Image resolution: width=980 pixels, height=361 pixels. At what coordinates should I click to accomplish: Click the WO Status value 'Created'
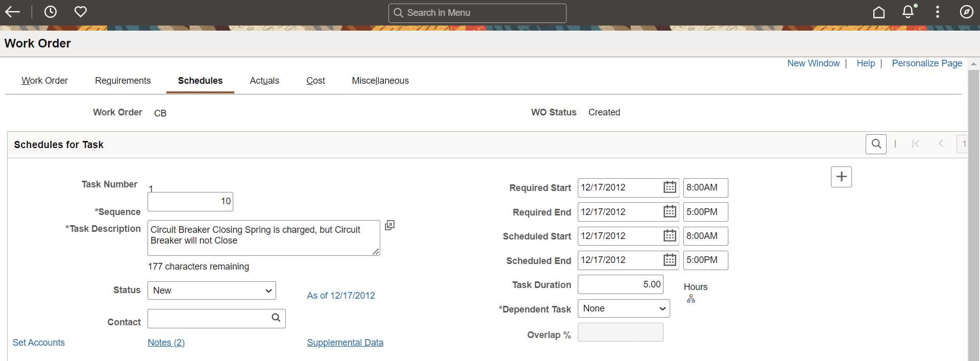[x=604, y=112]
